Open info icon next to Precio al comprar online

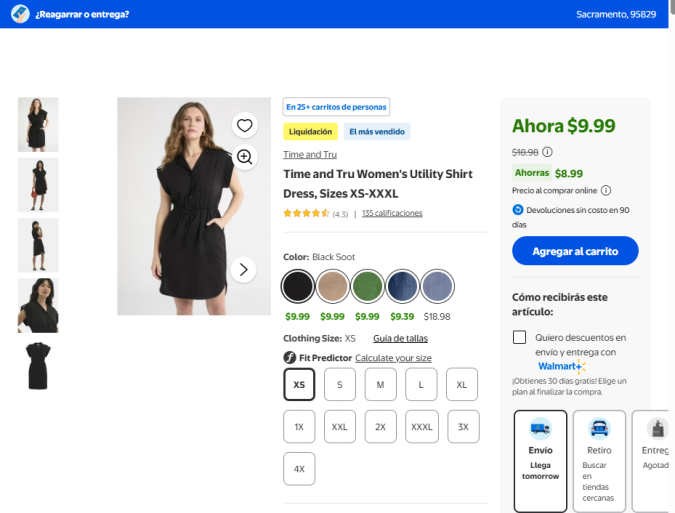(606, 190)
